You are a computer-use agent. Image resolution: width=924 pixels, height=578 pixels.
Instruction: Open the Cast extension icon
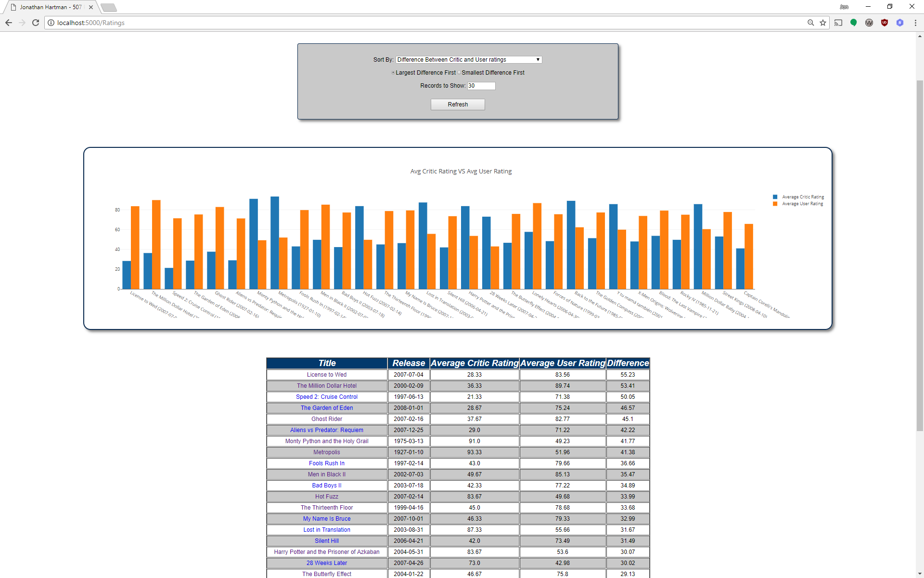(838, 23)
